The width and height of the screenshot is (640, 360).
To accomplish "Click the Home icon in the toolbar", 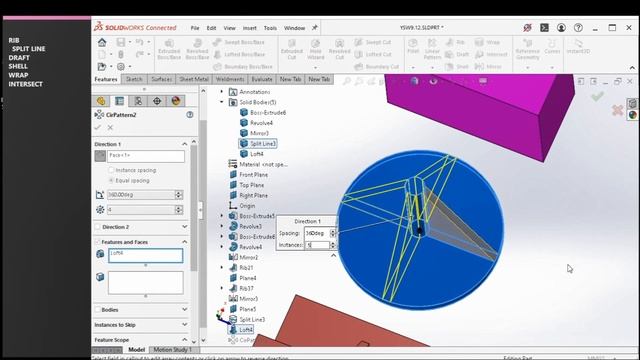I will point(102,42).
